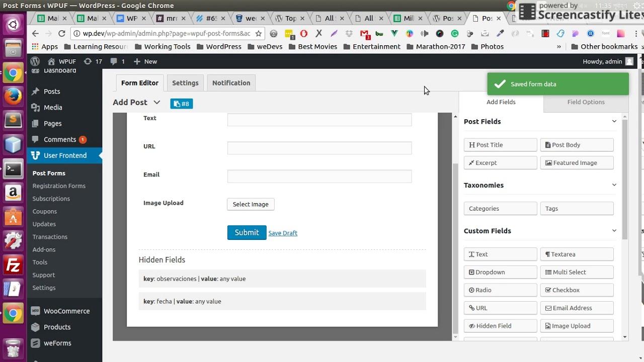Add a Radio custom field
The height and width of the screenshot is (362, 644).
(x=501, y=290)
